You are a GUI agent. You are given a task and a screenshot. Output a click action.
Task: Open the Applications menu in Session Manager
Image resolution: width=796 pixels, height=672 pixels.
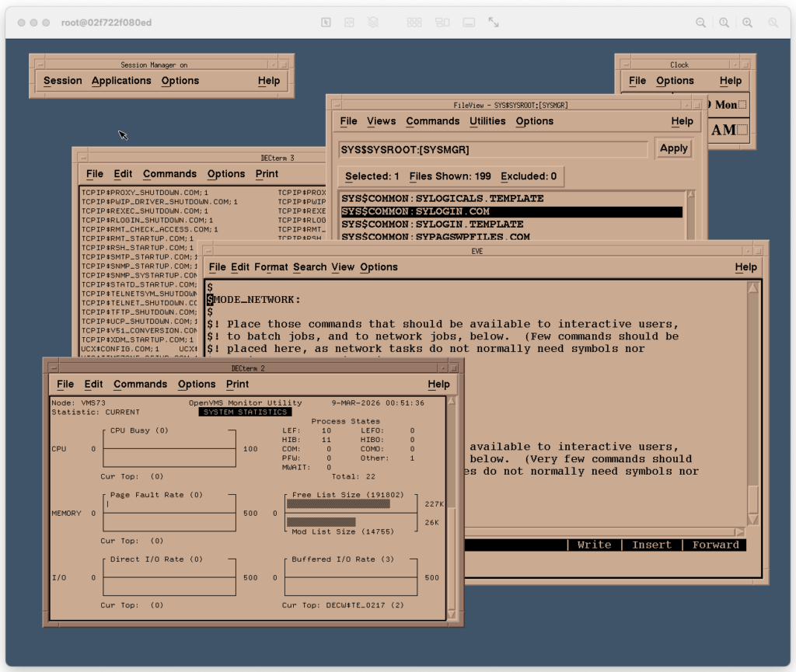point(121,81)
